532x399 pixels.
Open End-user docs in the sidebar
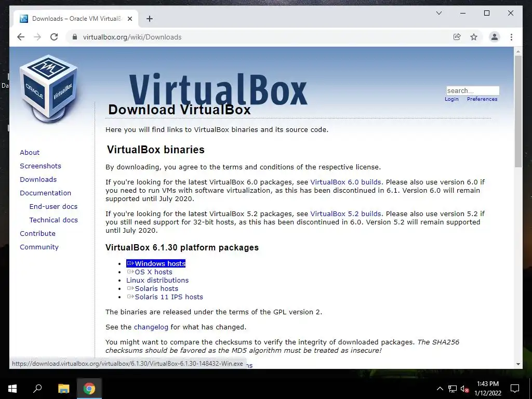(x=54, y=207)
